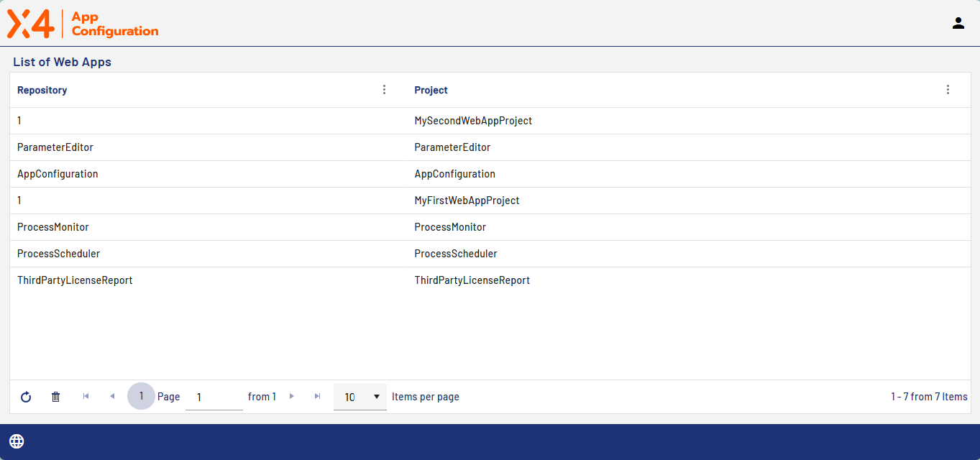Click the next page arrow
Image resolution: width=980 pixels, height=460 pixels.
tap(292, 397)
